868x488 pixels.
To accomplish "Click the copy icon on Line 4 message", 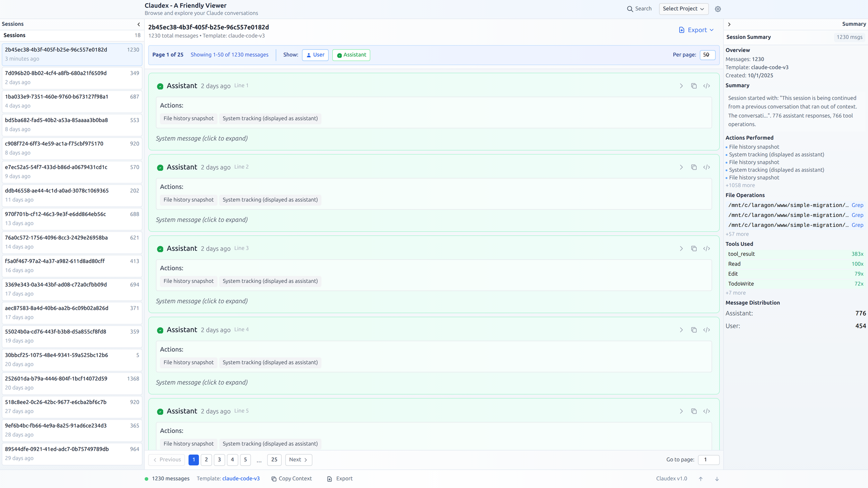I will pos(694,330).
